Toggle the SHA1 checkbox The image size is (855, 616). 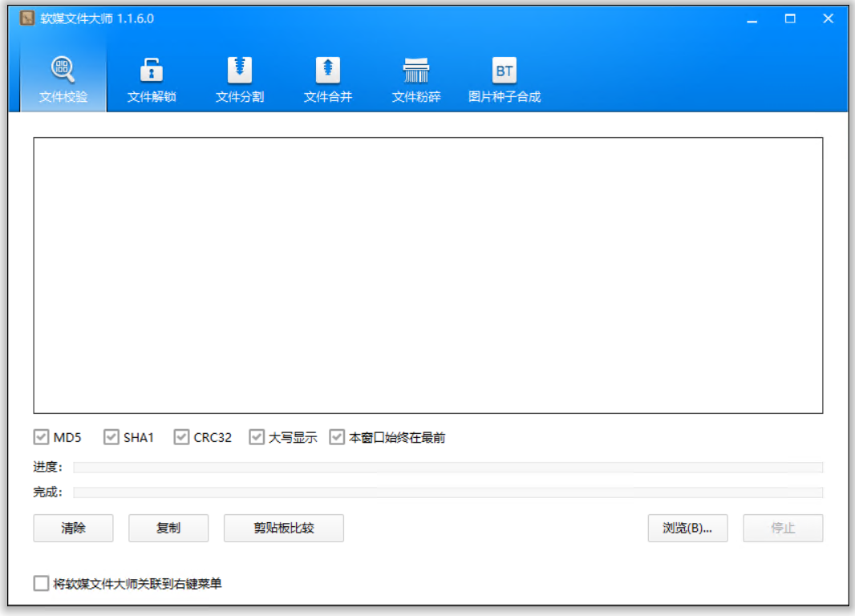coord(111,437)
